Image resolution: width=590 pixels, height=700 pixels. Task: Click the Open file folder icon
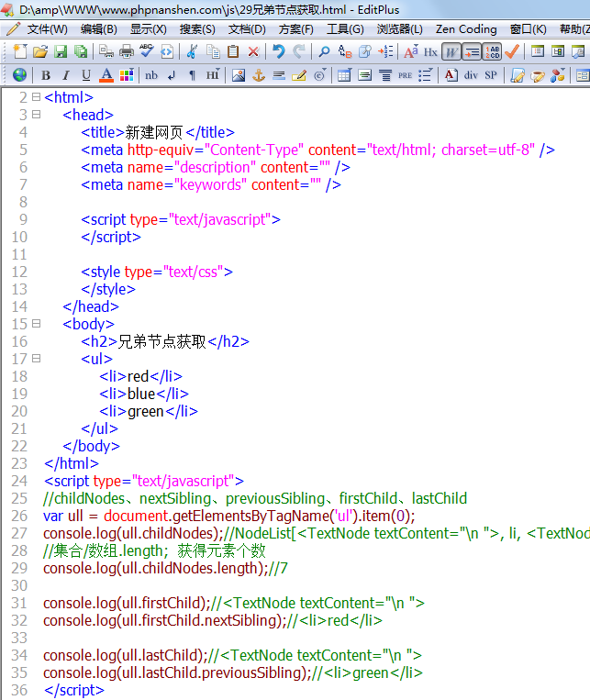tap(39, 51)
